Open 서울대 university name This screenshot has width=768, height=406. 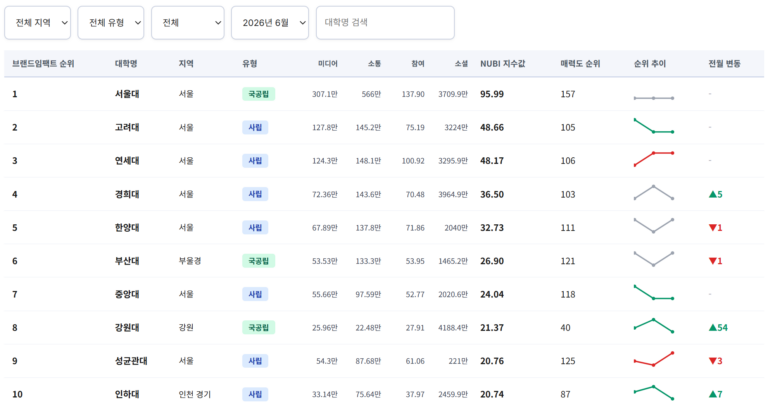[127, 94]
